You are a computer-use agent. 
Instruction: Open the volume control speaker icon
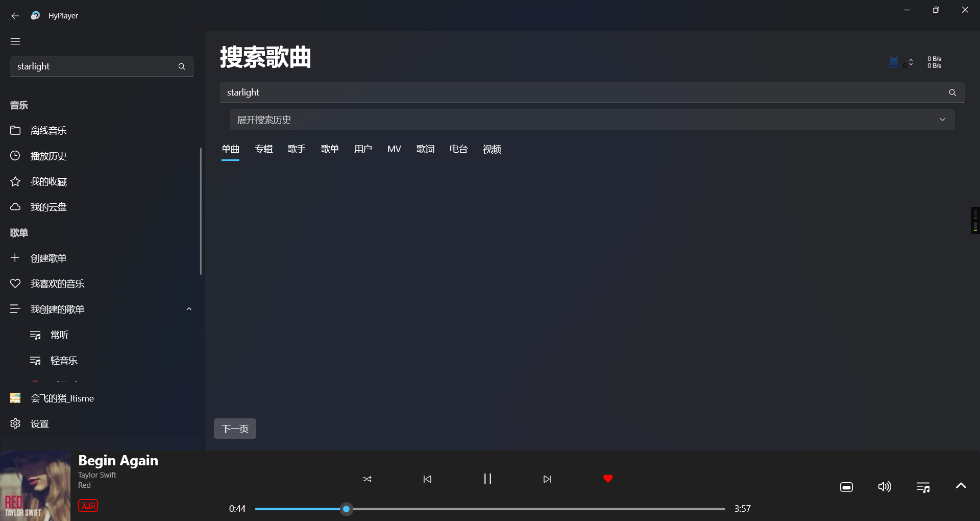(x=885, y=486)
